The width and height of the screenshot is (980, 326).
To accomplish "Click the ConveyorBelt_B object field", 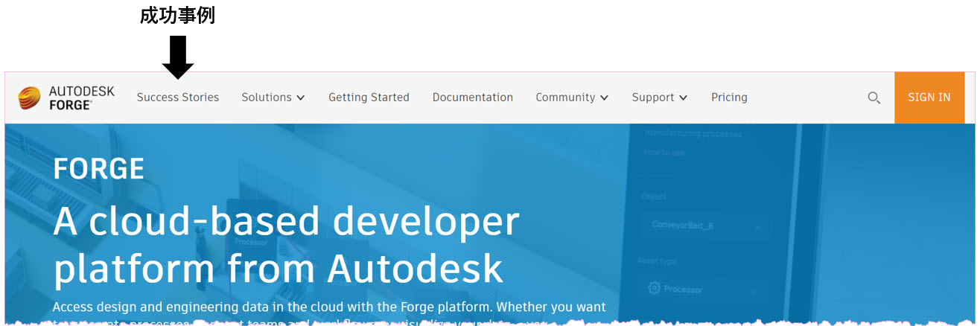I will [x=706, y=226].
